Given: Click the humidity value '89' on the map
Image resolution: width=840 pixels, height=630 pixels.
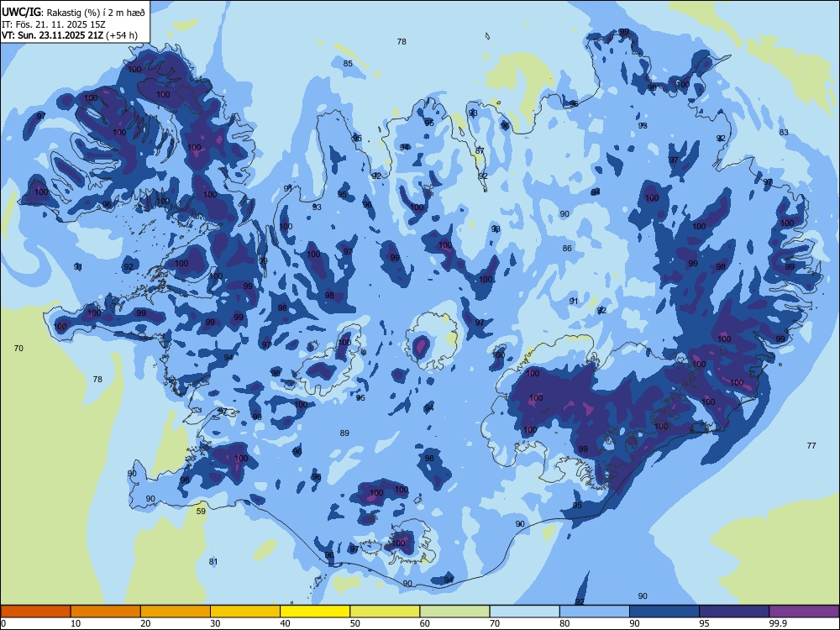Looking at the screenshot, I should 344,433.
